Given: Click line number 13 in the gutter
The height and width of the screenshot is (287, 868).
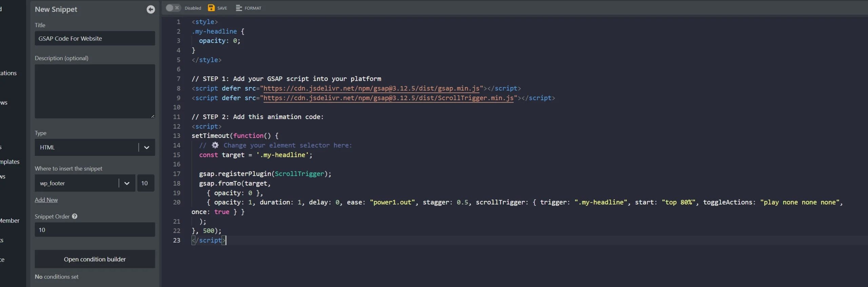Looking at the screenshot, I should 177,136.
